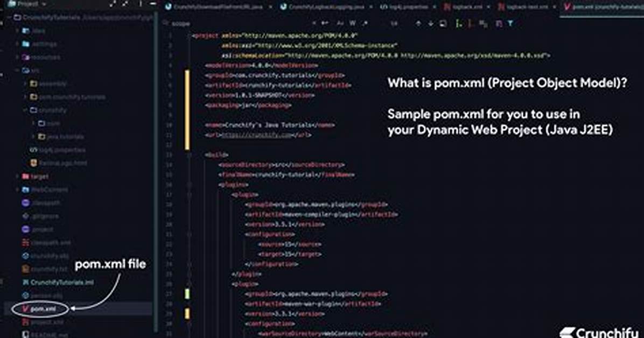Close the log4j.properties editor tab
The width and height of the screenshot is (644, 338).
click(x=435, y=7)
